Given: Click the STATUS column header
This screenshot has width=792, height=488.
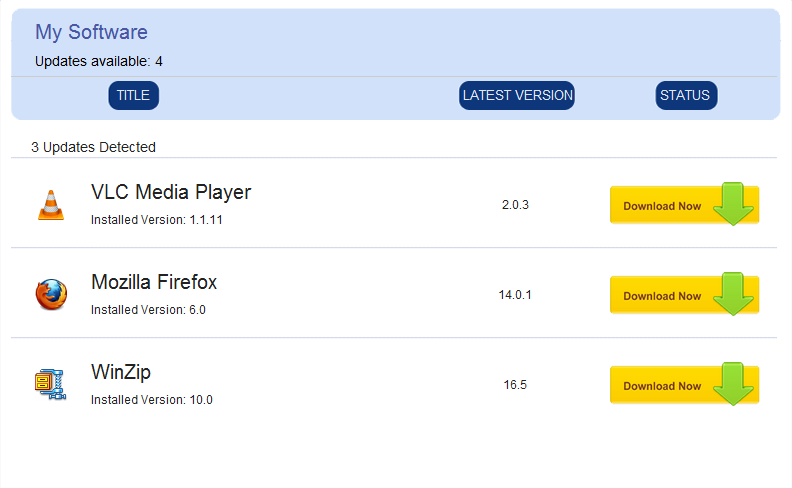Looking at the screenshot, I should click(685, 96).
